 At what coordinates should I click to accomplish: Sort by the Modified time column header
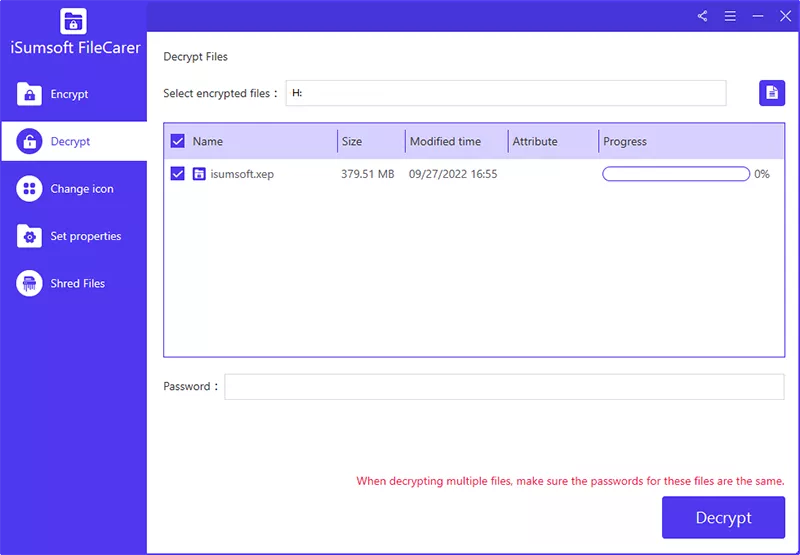click(445, 142)
